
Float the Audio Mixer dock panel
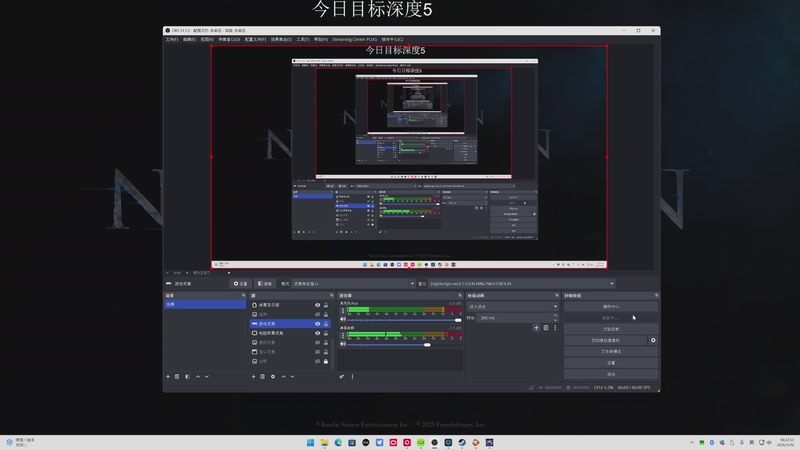(x=460, y=295)
